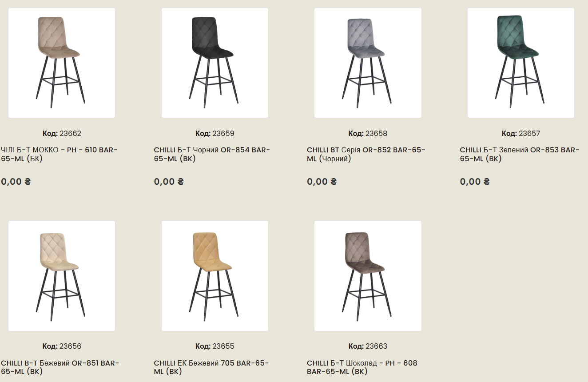Open CHILLI В-Т Бежевий OR-851 product link
The width and height of the screenshot is (588, 382).
click(x=60, y=367)
